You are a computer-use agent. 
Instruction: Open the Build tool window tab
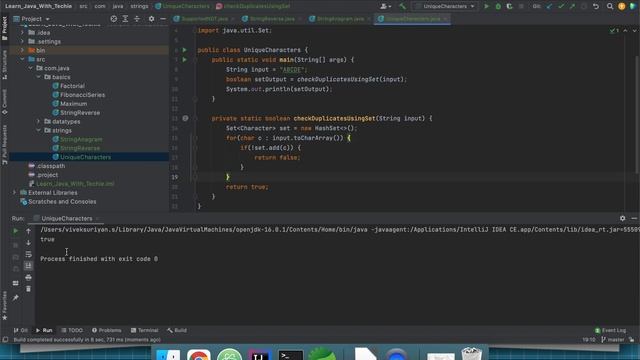pos(177,330)
